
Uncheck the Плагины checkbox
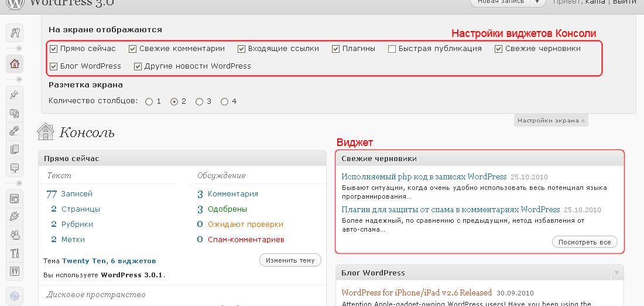(x=336, y=49)
